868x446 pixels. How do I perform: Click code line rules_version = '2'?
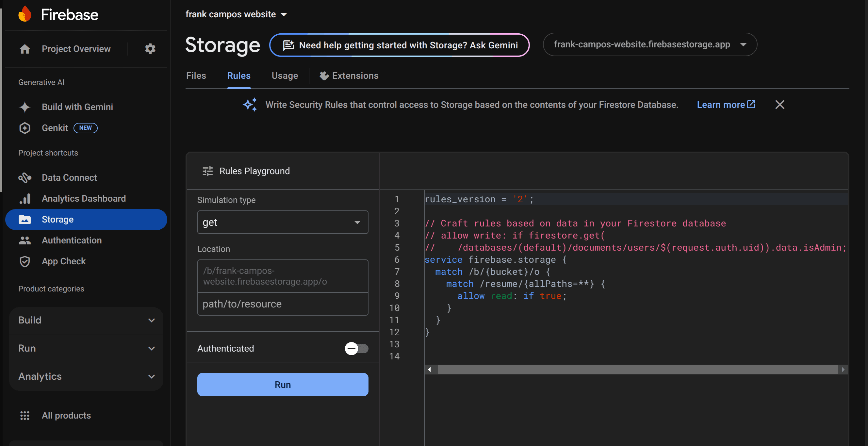click(x=479, y=199)
